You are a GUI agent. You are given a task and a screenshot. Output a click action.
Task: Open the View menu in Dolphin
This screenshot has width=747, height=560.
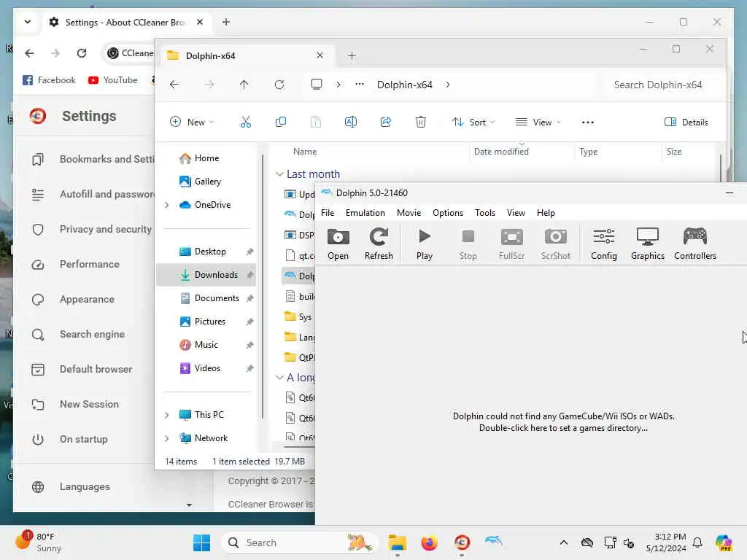516,213
